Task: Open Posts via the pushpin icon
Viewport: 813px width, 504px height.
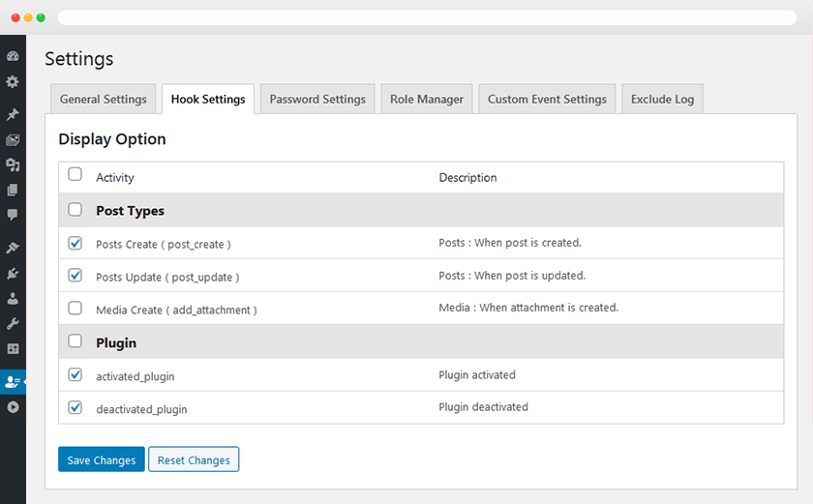Action: 13,114
